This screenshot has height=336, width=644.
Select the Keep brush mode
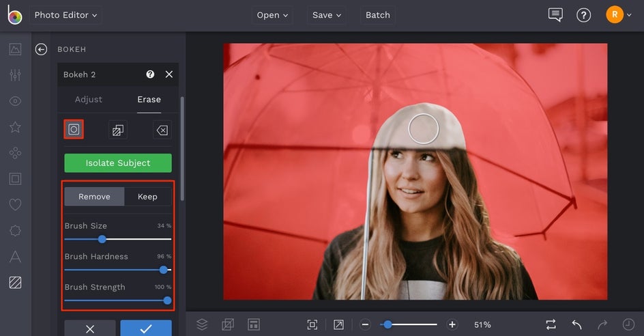click(x=148, y=197)
